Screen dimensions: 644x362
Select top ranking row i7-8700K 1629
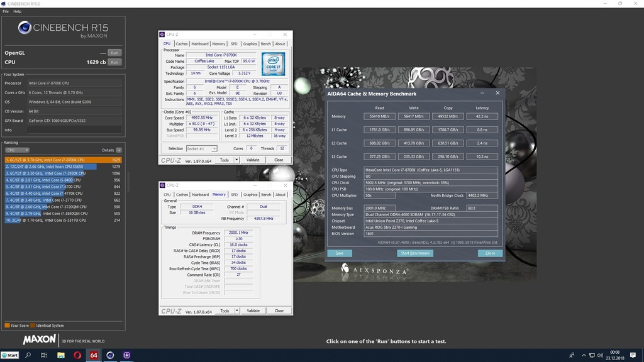(x=63, y=160)
